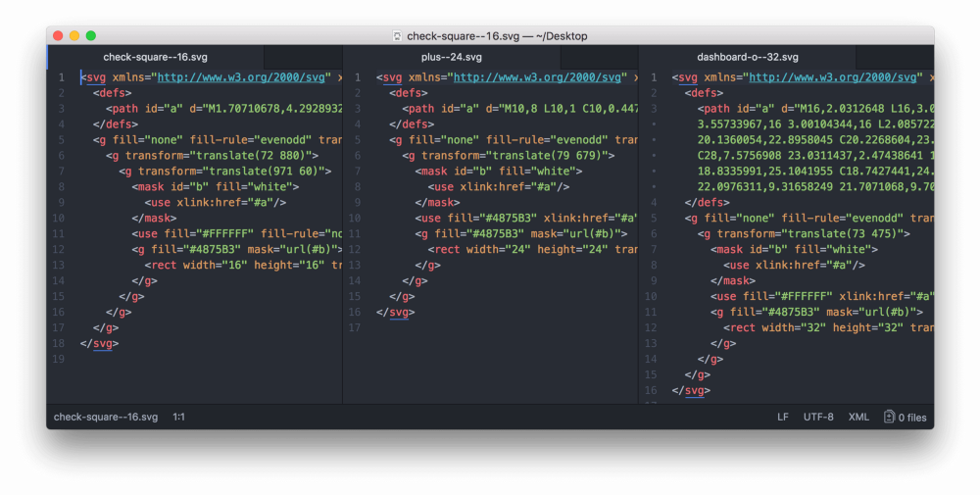The image size is (980, 495).
Task: Click the yellow minimize window button
Action: (74, 35)
